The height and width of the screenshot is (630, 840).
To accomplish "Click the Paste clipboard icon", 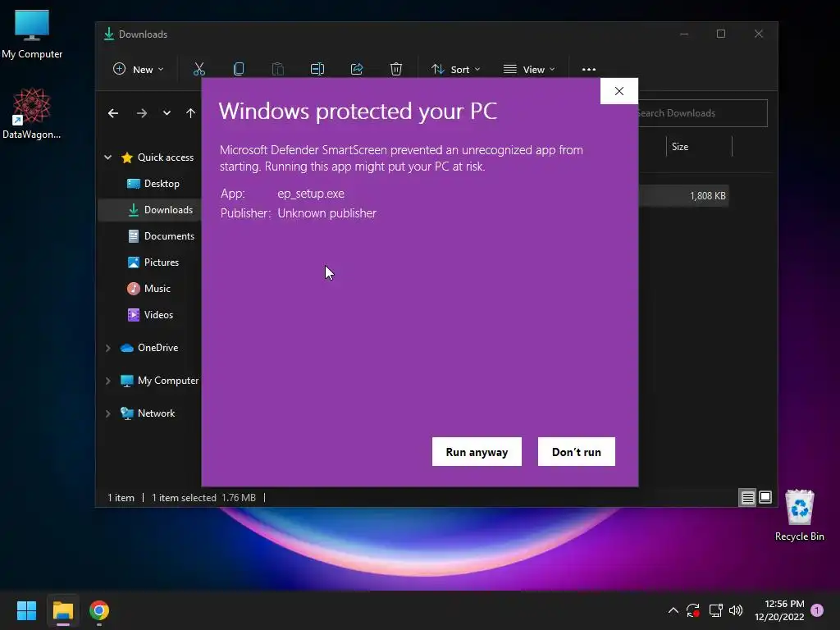I will (277, 69).
